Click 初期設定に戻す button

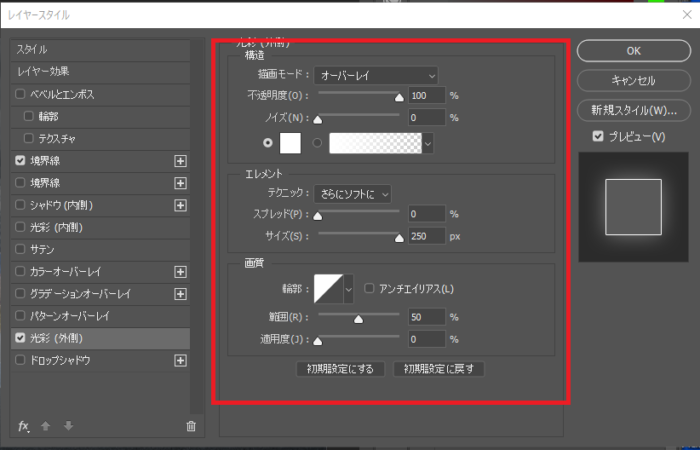(x=438, y=369)
